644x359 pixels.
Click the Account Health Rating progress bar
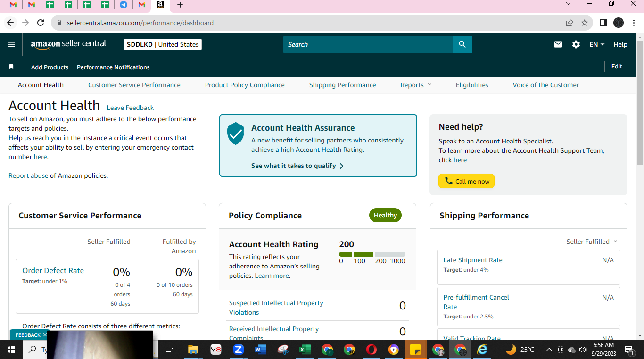(372, 254)
